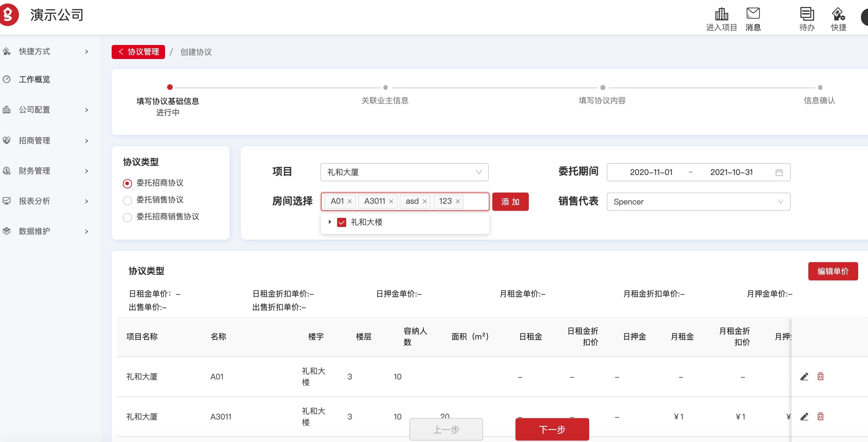
Task: Select 委托招商销售协议 radio option
Action: coord(127,217)
